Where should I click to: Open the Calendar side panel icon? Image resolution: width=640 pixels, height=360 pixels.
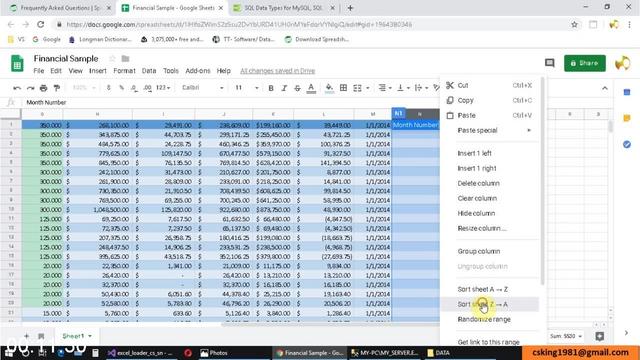[x=627, y=92]
